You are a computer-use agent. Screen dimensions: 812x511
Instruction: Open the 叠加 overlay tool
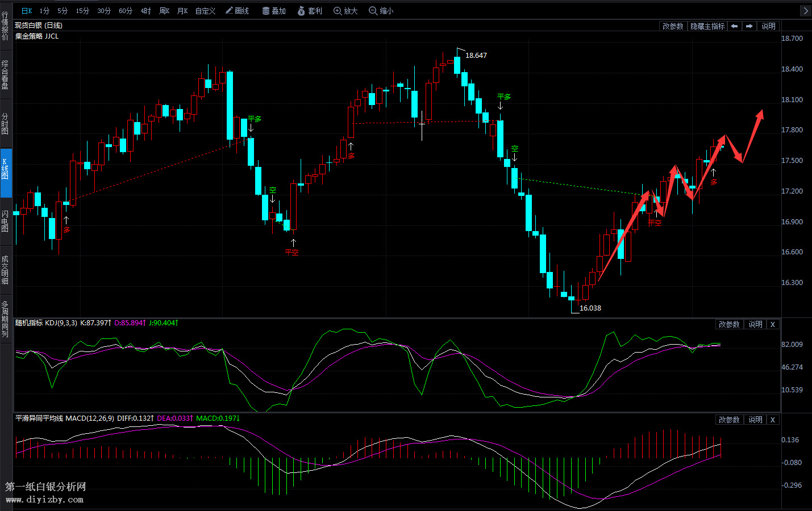tap(274, 11)
